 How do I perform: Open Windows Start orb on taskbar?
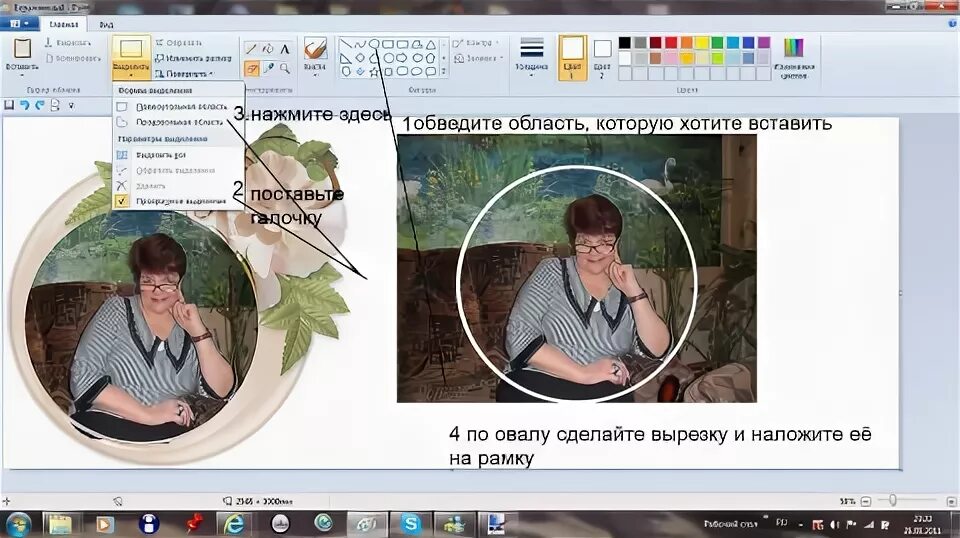click(17, 524)
